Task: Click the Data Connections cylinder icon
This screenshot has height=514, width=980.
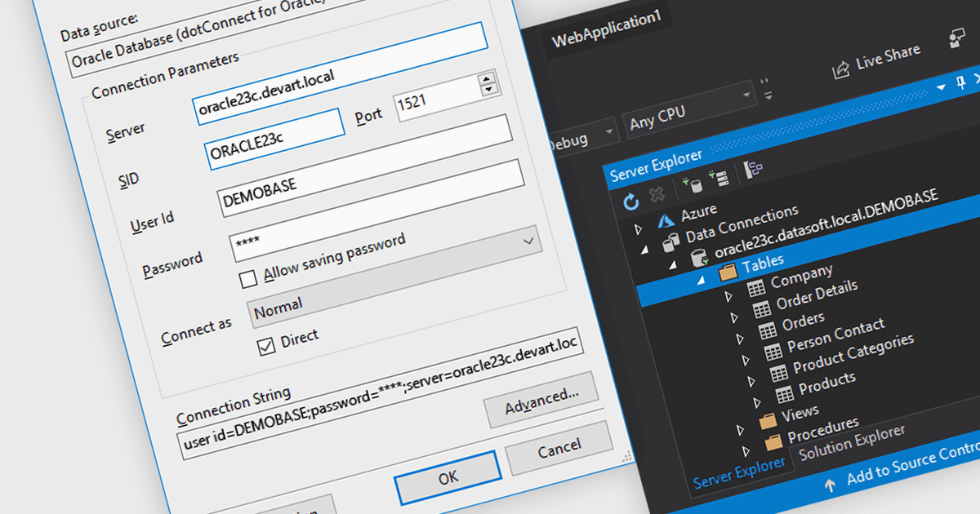Action: (672, 242)
